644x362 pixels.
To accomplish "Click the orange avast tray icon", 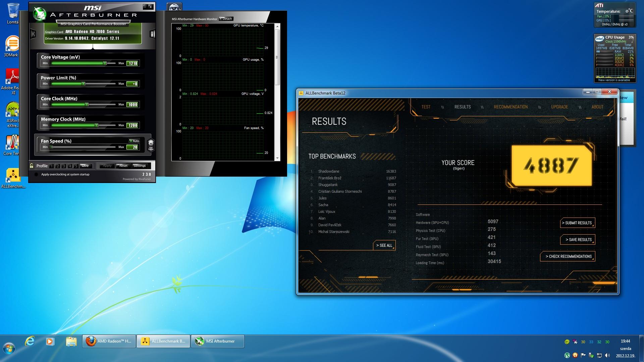I will click(575, 356).
